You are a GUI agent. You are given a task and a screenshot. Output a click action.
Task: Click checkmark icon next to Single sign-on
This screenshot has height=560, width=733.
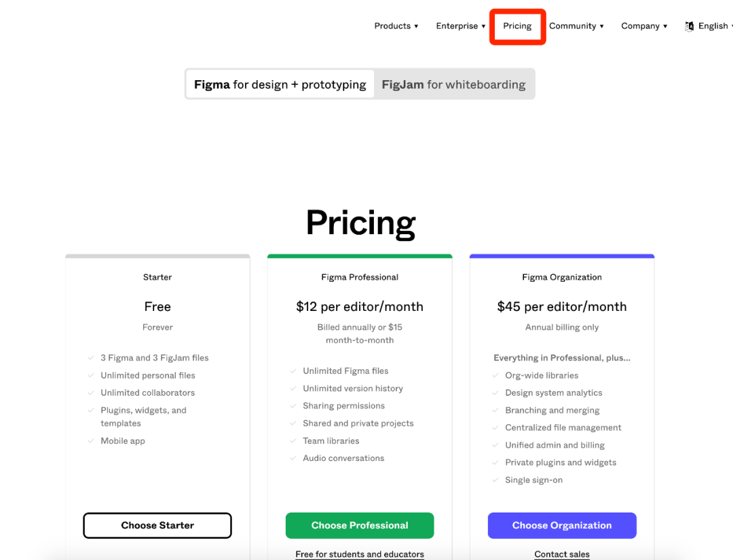pyautogui.click(x=495, y=480)
